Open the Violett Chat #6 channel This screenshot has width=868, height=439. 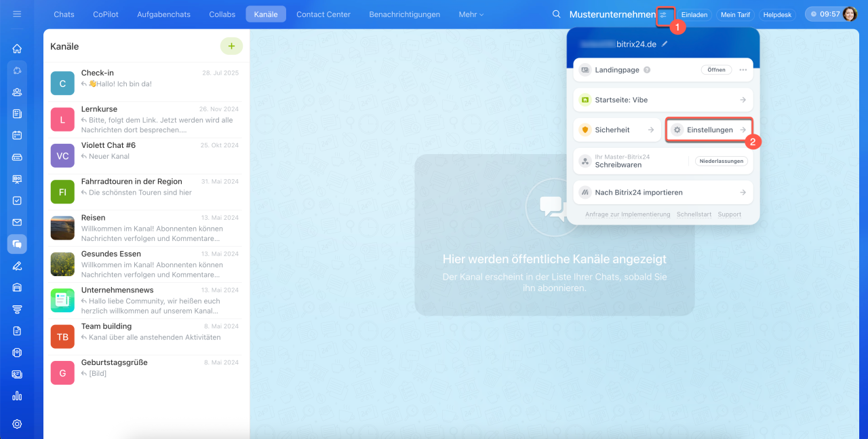click(146, 155)
